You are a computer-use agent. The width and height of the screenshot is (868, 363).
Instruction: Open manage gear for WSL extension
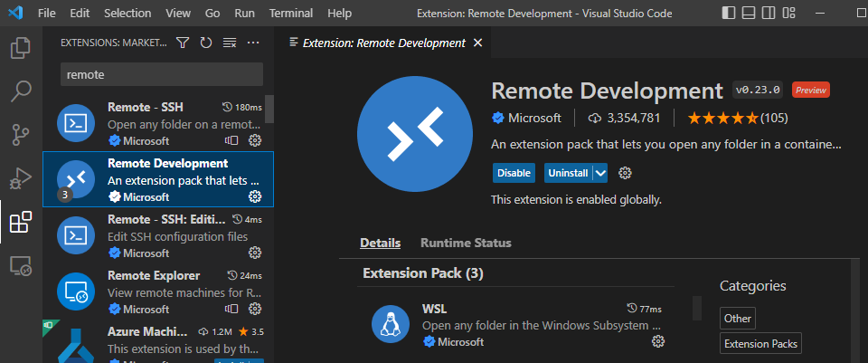657,341
